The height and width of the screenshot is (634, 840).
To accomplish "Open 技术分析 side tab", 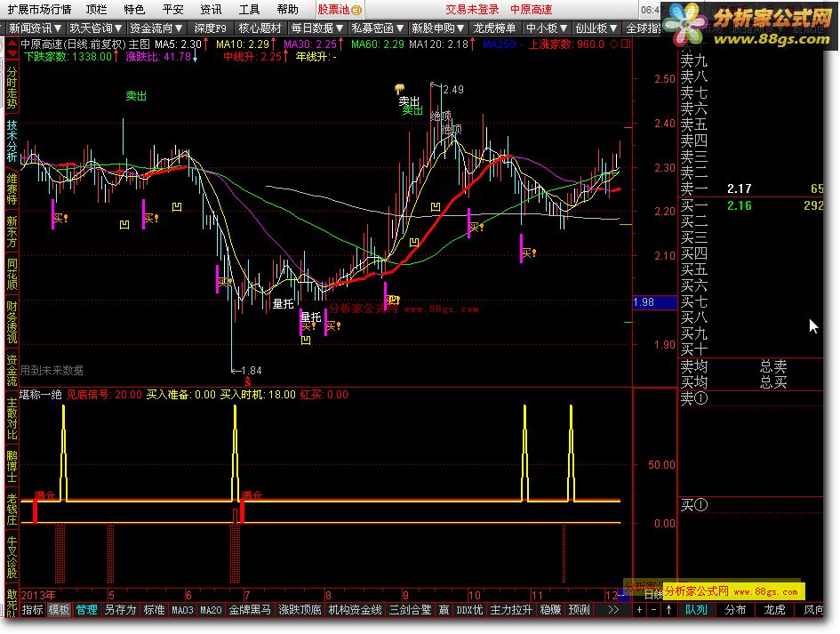I will (x=12, y=141).
